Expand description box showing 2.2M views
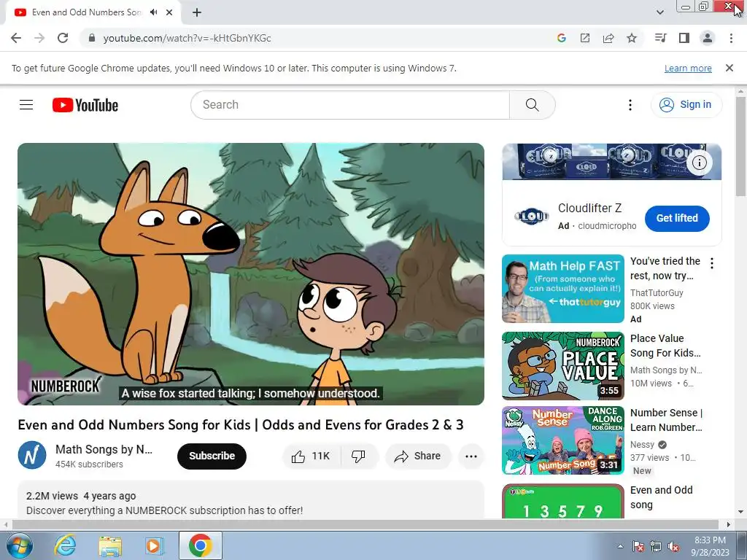The height and width of the screenshot is (560, 747). point(251,500)
